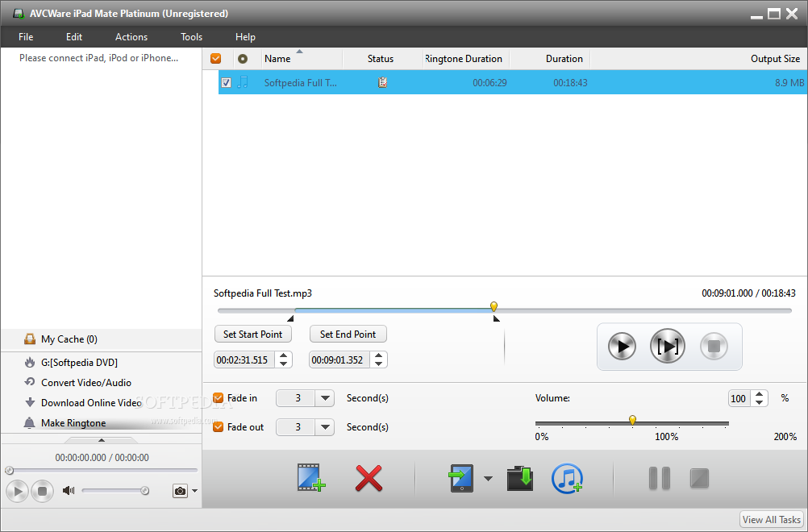Click the end point triangle marker on timeline

click(x=496, y=318)
